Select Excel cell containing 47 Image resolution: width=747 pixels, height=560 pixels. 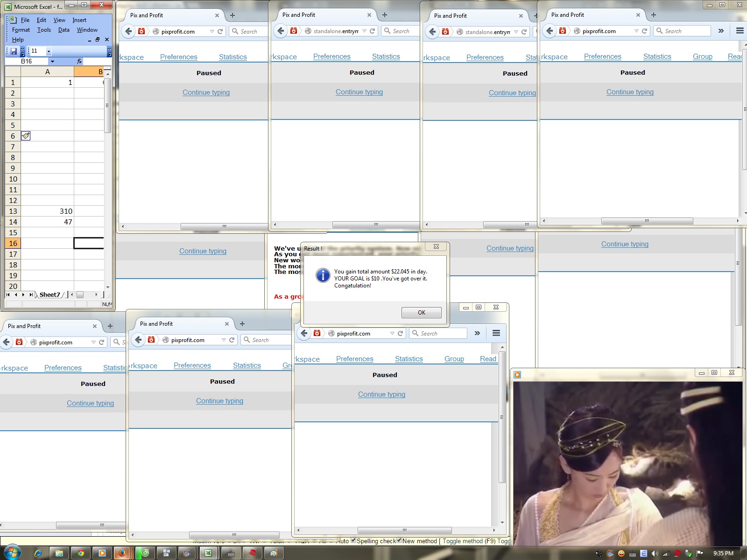pos(47,222)
